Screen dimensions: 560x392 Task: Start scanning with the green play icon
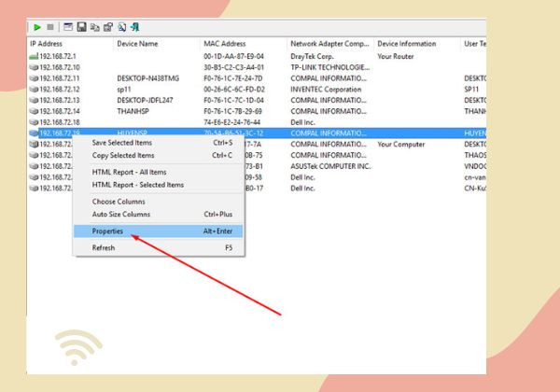(37, 27)
